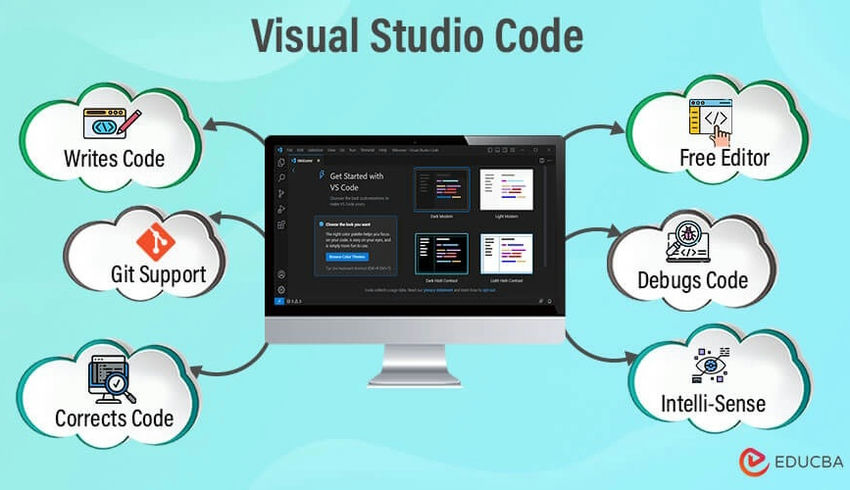Screen dimensions: 850x490
Task: Select the Welcome editor tab
Action: [304, 160]
